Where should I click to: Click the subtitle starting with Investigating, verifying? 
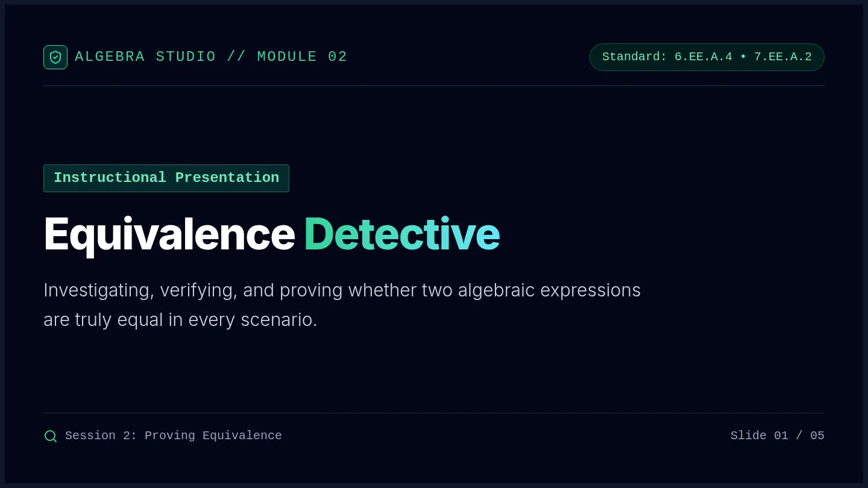342,305
